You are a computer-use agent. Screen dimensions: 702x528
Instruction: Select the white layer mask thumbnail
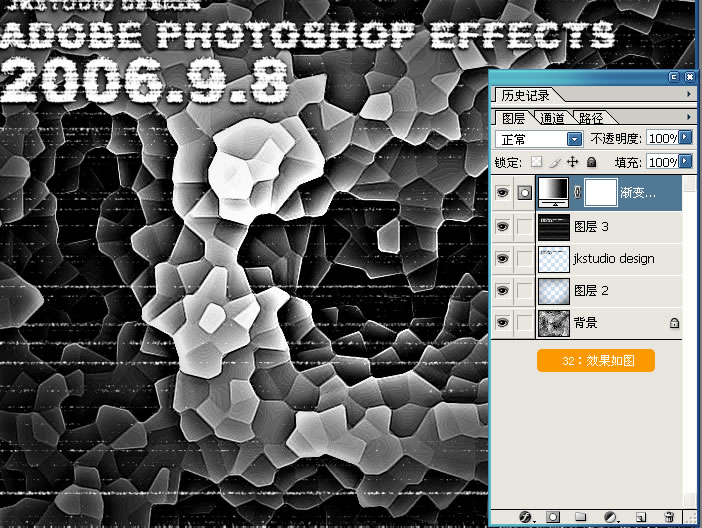click(x=601, y=193)
